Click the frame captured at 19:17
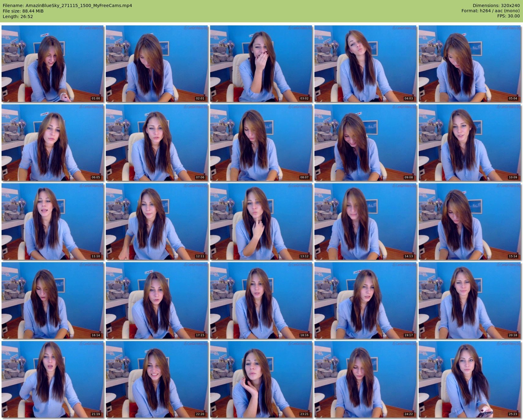This screenshot has width=523, height=420. click(365, 300)
